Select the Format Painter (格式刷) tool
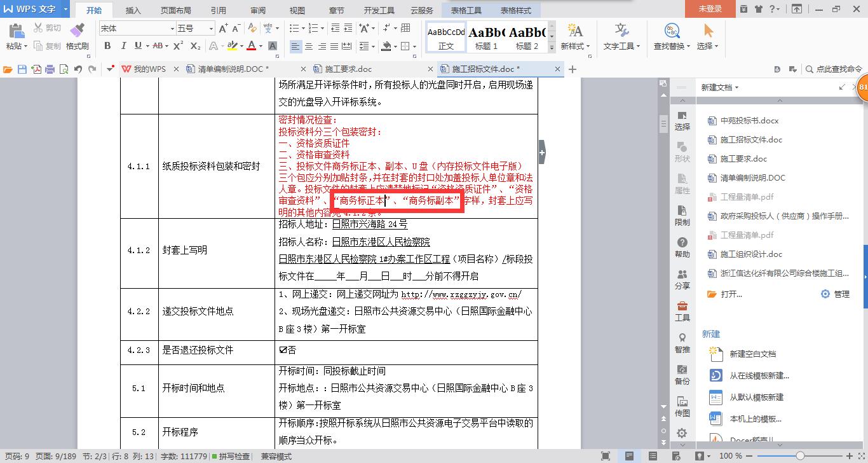Screen dimensions: 868x463 tap(77, 37)
